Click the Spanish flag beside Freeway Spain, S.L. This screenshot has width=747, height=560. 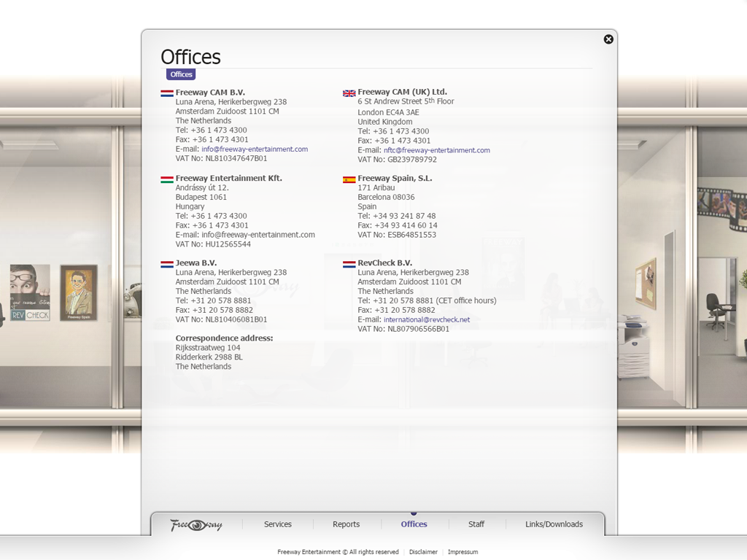click(349, 179)
